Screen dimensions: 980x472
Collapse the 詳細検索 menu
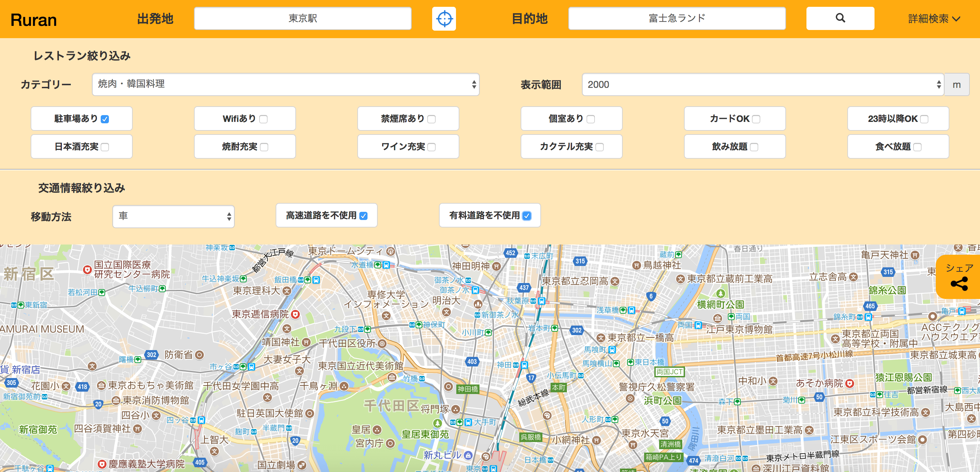tap(934, 19)
